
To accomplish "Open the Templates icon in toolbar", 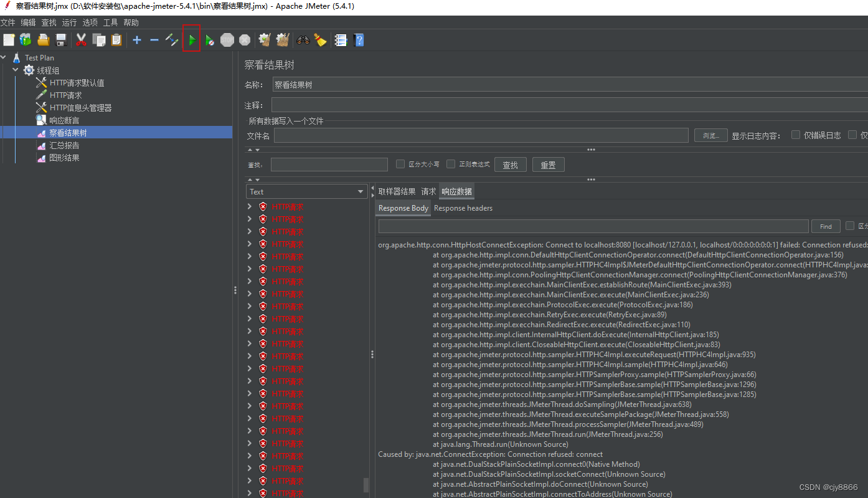I will [x=26, y=40].
